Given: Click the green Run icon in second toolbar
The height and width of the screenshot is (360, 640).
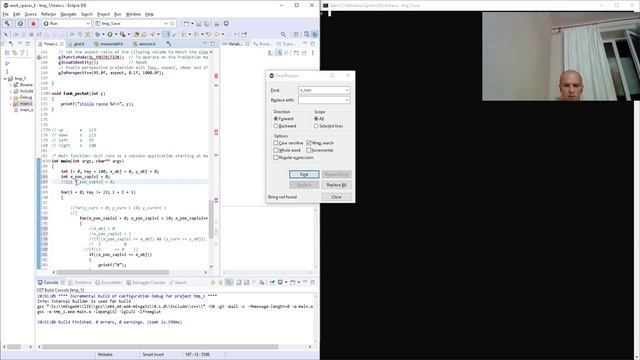Looking at the screenshot, I should click(110, 35).
